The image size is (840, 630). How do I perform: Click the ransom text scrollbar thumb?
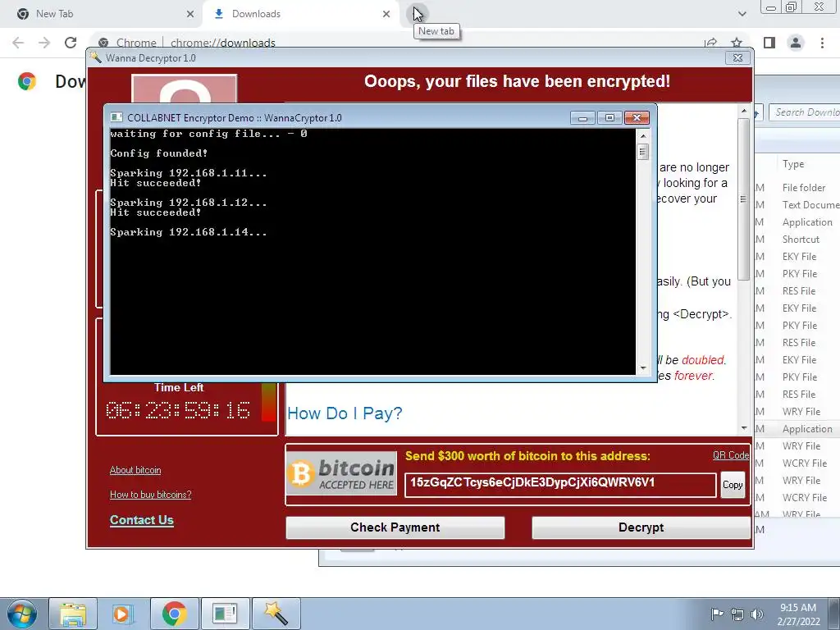click(743, 199)
